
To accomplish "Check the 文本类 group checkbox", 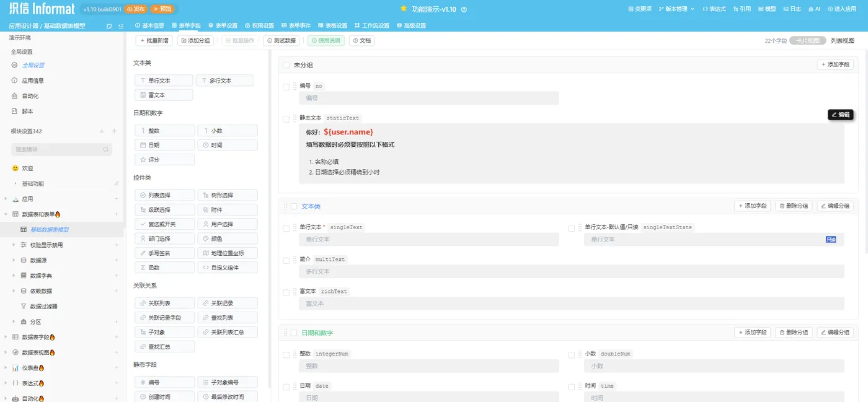I will tap(294, 206).
